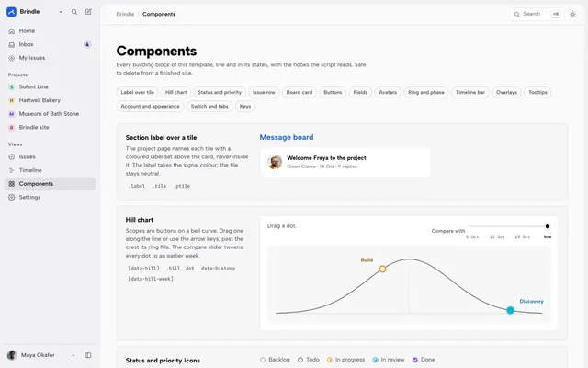Jump to Status and priority section

tap(220, 92)
